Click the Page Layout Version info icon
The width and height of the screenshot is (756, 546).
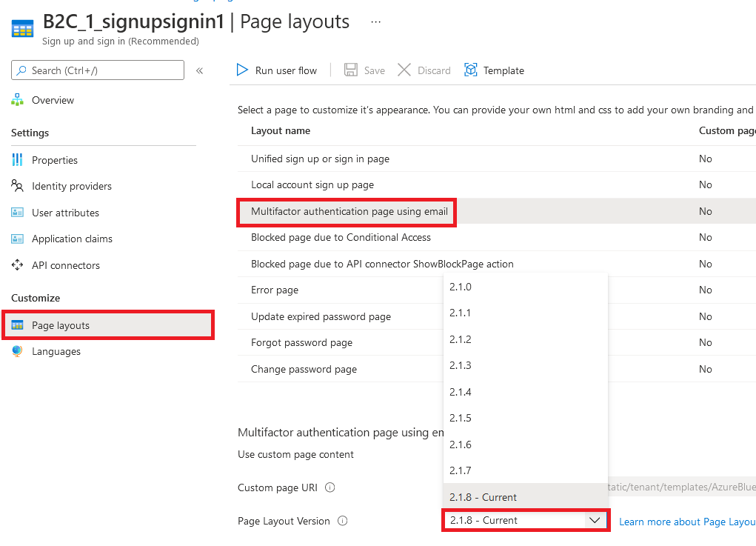(342, 521)
